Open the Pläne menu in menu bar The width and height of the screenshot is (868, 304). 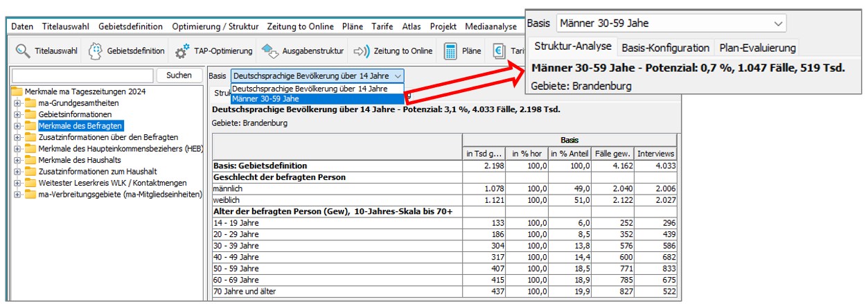352,26
